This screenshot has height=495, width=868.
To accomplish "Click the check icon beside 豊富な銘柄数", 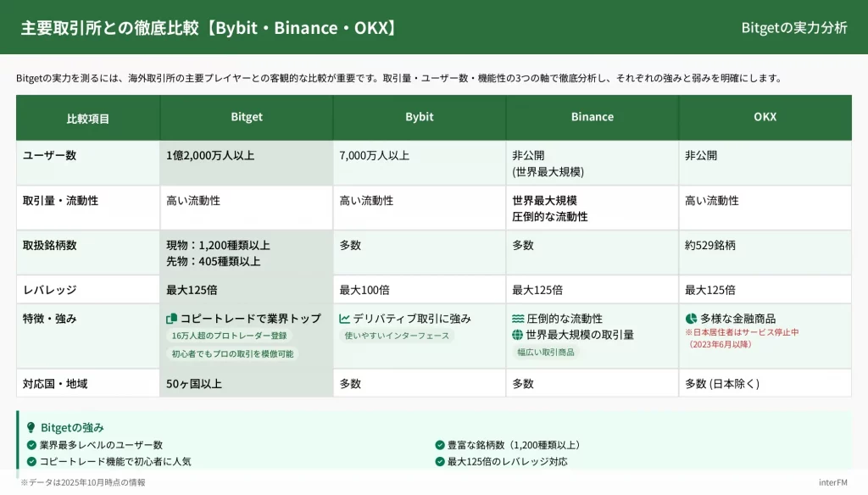I will 440,445.
